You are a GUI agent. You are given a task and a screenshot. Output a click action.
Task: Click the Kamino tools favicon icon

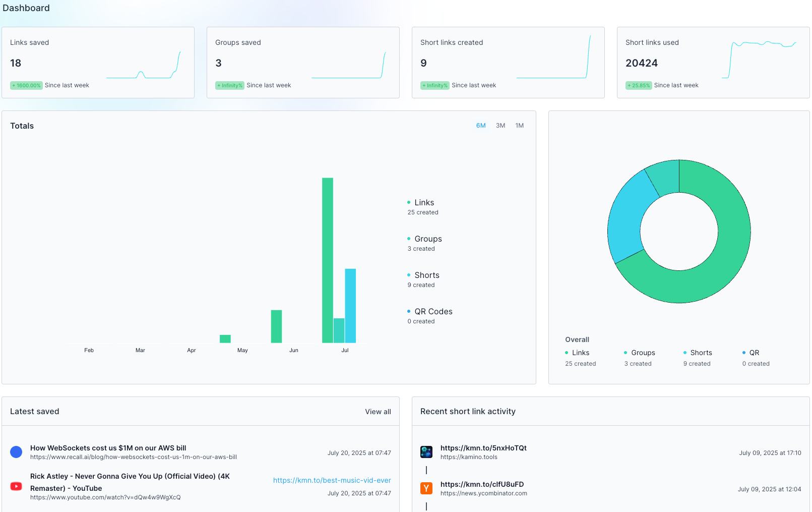pyautogui.click(x=426, y=452)
